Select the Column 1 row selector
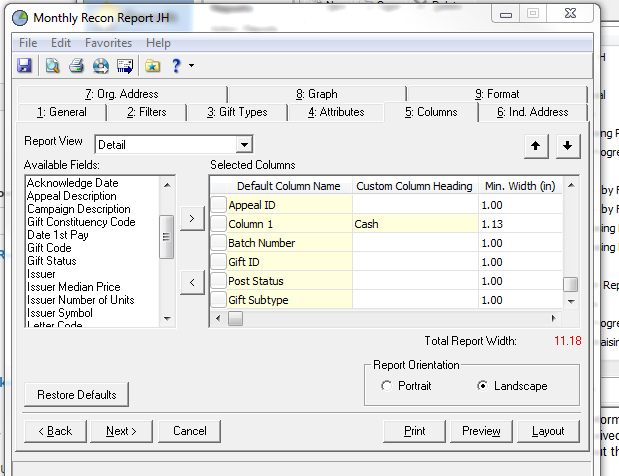Viewport: 619px width, 476px height. tap(218, 223)
